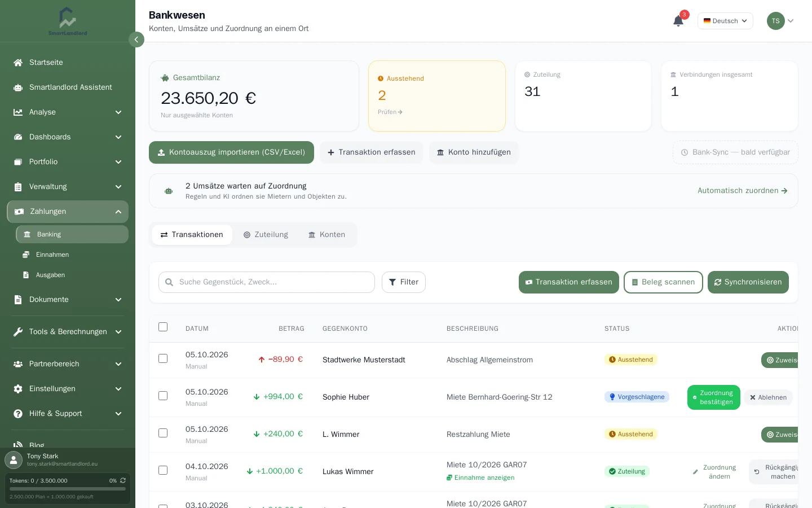Open the Ausstehend summary card
The image size is (812, 508).
click(x=437, y=96)
